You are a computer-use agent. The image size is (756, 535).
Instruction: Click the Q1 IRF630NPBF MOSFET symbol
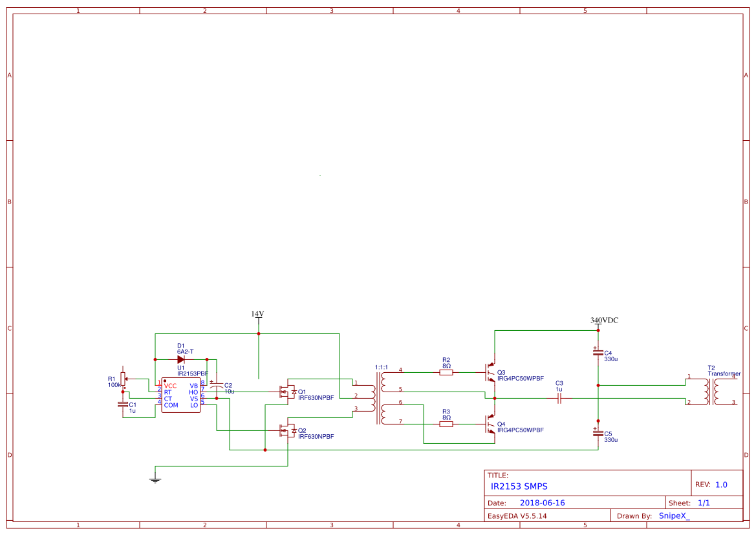288,392
